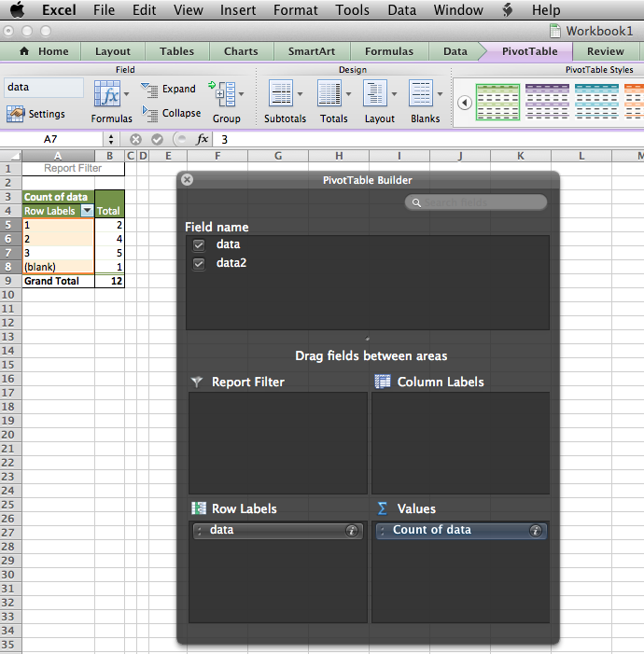644x654 pixels.
Task: Click the Name Box stepper arrows
Action: pos(111,139)
